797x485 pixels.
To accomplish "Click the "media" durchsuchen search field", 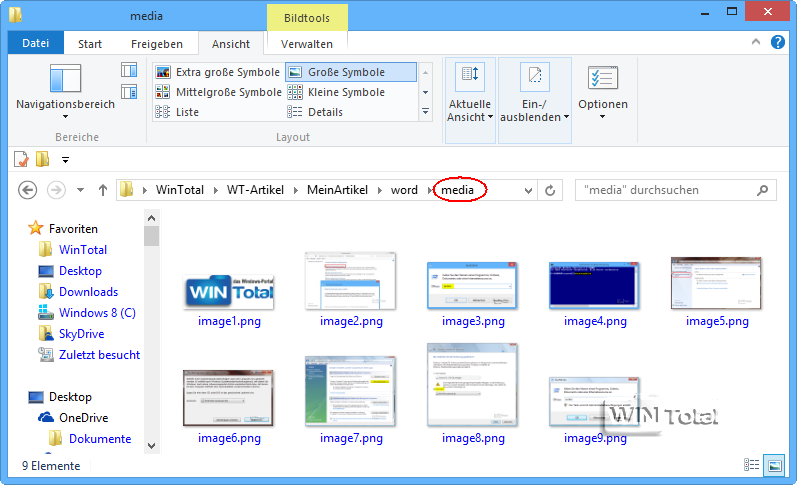I will [676, 190].
